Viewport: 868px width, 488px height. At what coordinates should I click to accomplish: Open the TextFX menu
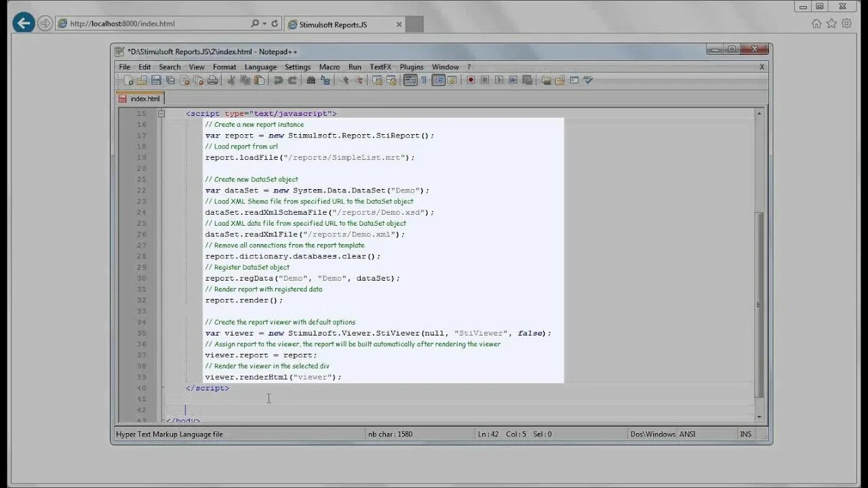tap(380, 67)
